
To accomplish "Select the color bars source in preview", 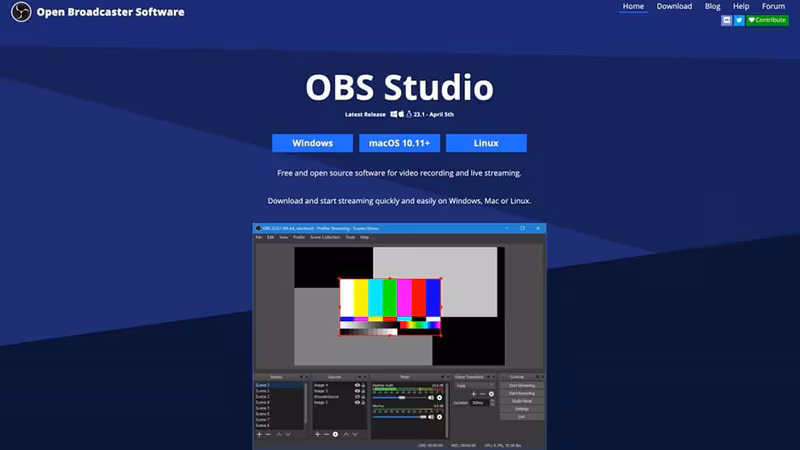I will click(x=390, y=307).
